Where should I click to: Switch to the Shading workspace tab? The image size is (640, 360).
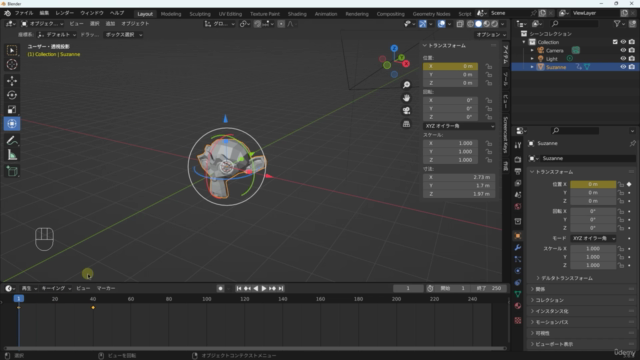(x=297, y=14)
